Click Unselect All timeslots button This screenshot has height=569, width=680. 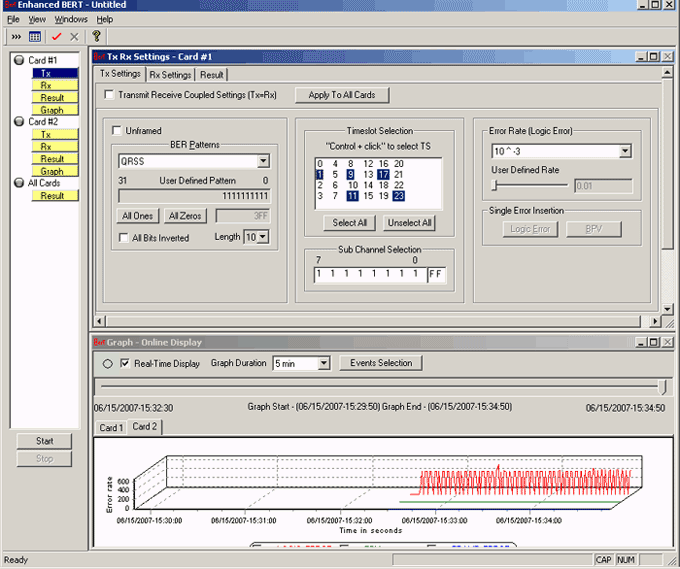pos(409,223)
